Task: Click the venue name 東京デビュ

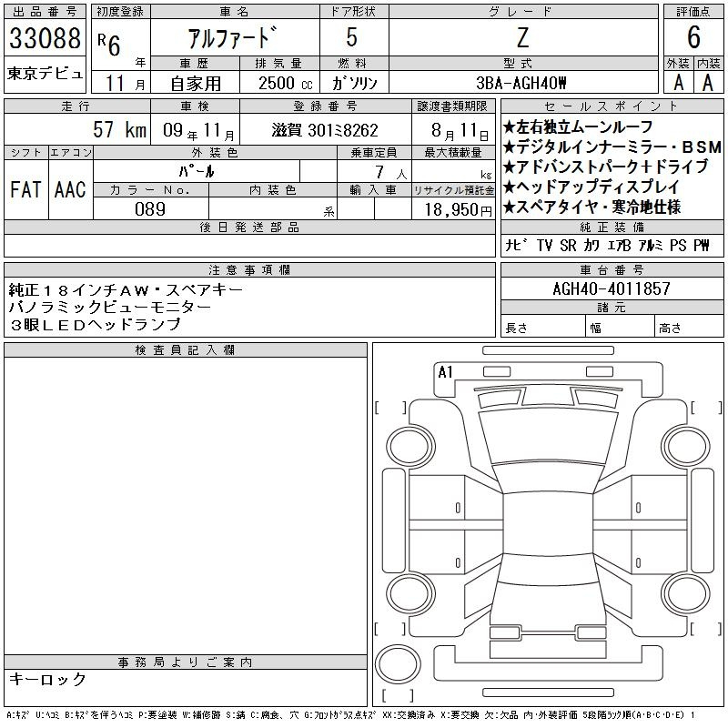Action: (45, 74)
